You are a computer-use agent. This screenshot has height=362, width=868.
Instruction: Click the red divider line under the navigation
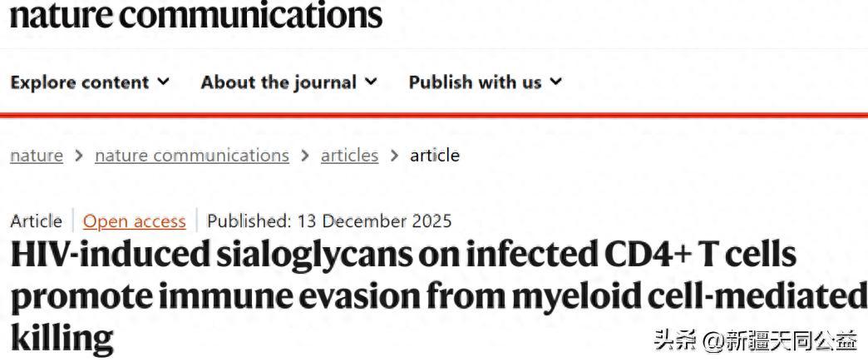point(434,115)
